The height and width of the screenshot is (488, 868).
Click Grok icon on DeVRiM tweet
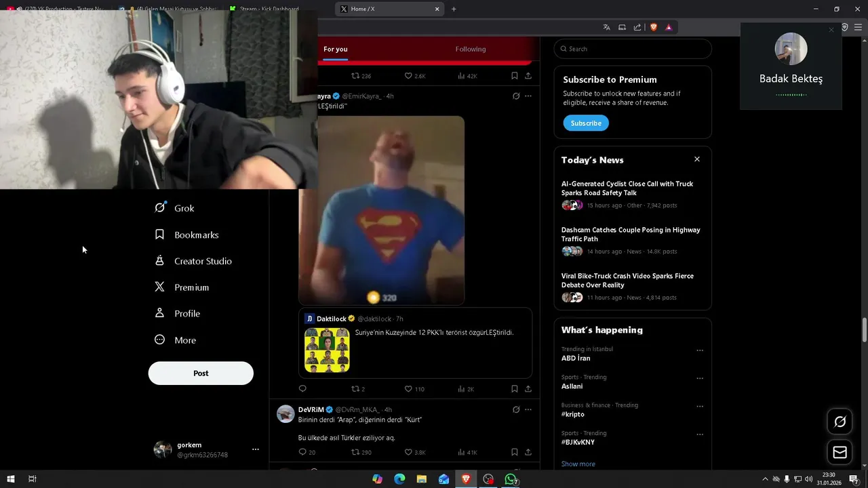pyautogui.click(x=515, y=409)
